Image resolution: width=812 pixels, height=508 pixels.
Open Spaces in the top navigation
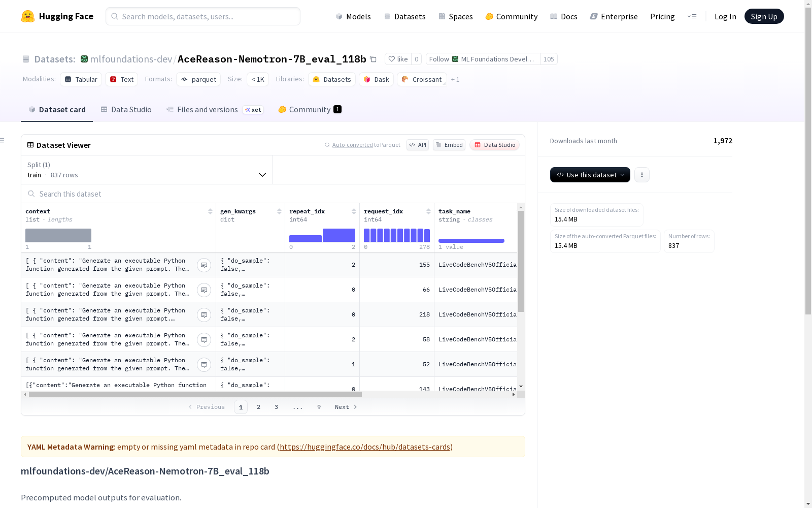[x=456, y=16]
